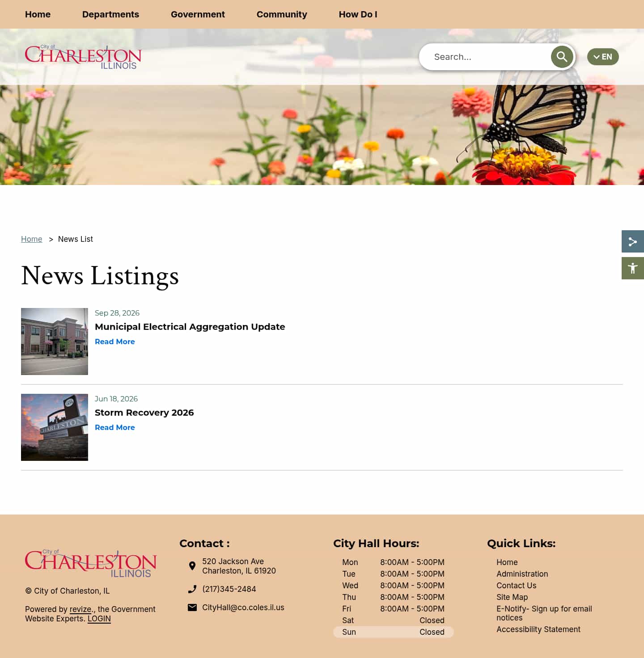Click the phone handset icon in footer
The width and height of the screenshot is (644, 658).
click(x=192, y=589)
